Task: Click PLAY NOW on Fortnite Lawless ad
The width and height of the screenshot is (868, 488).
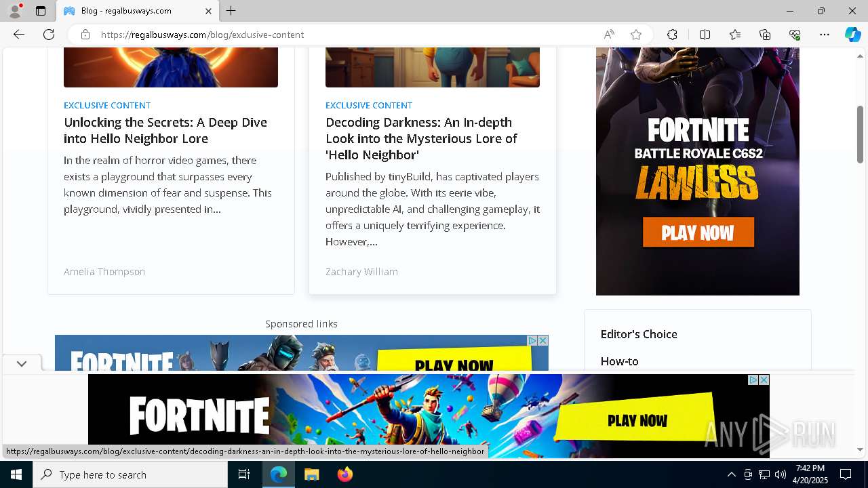Action: point(698,232)
